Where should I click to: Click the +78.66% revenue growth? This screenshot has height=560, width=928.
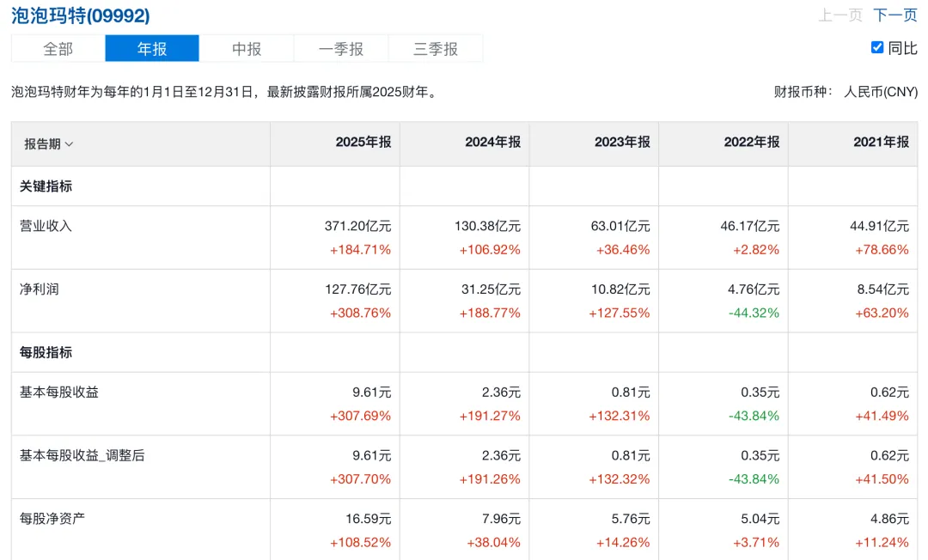[x=882, y=250]
